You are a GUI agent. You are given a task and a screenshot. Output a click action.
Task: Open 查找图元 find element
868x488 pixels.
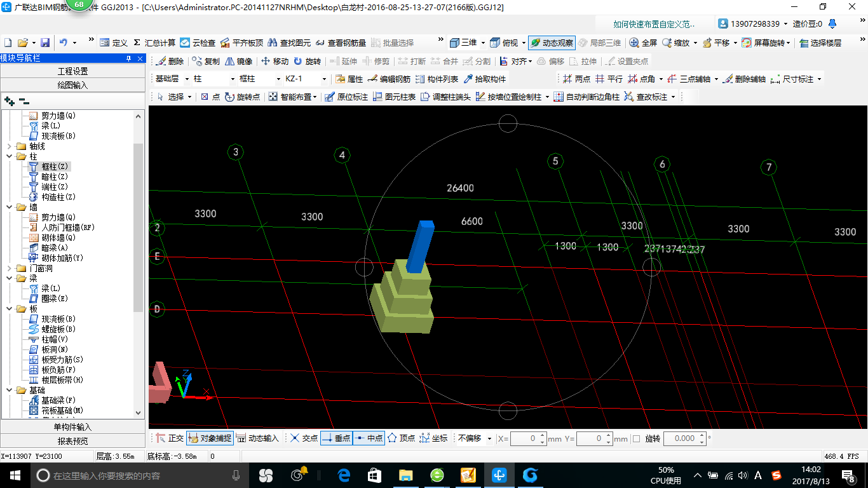coord(290,43)
